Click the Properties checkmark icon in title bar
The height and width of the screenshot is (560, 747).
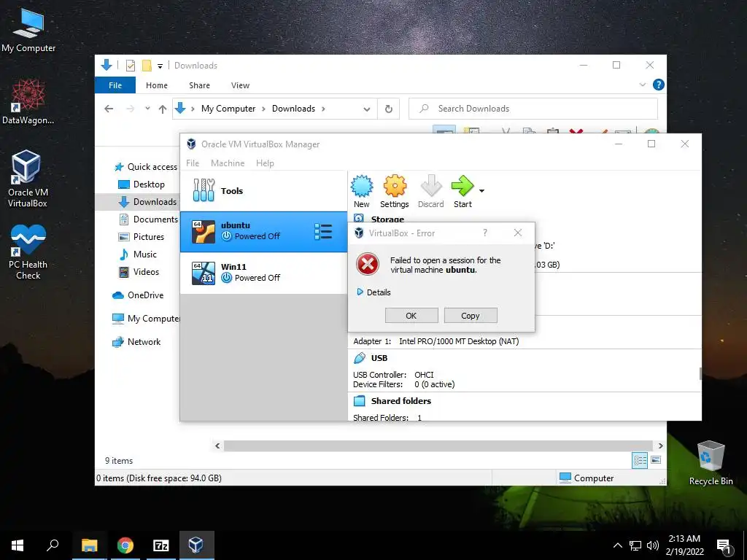[x=130, y=66]
